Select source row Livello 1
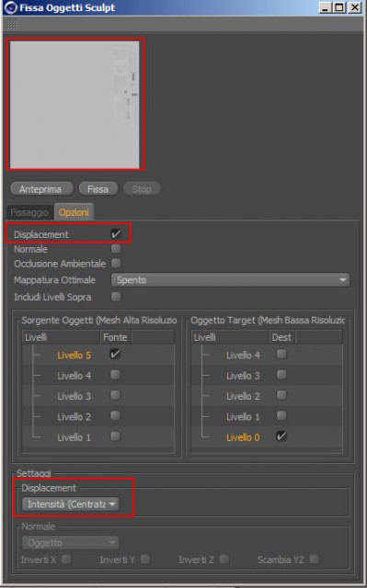This screenshot has height=588, width=367. [x=98, y=437]
